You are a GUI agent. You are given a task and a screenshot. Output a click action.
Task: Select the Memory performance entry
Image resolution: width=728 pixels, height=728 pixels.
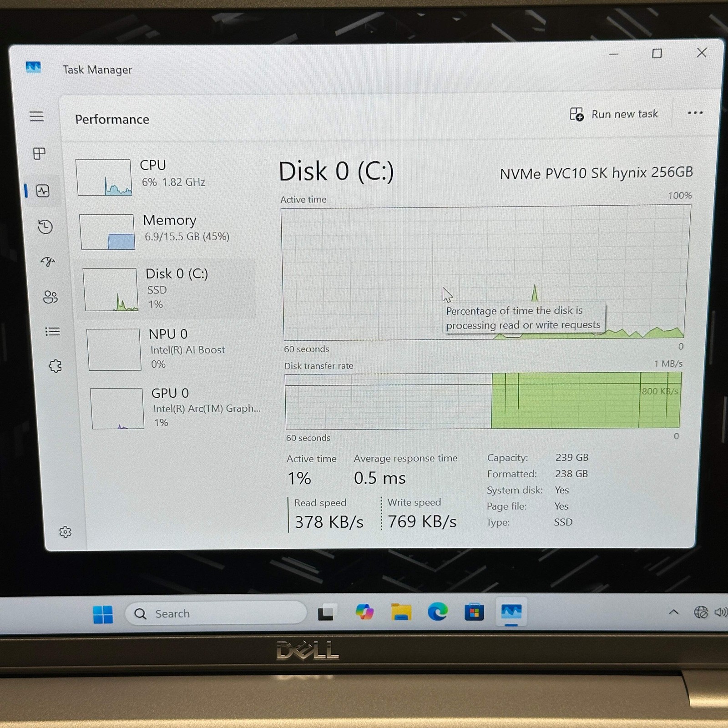(166, 232)
